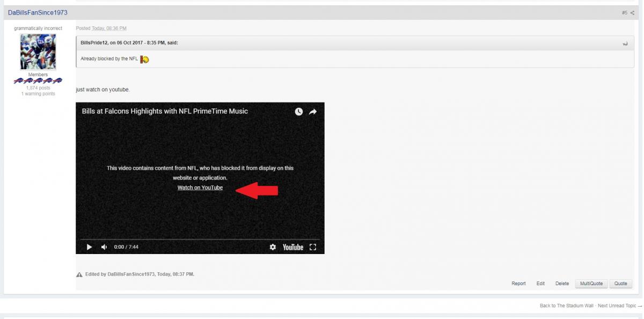Viewport: 644px width, 319px height.
Task: Click the video share arrow icon
Action: point(313,112)
